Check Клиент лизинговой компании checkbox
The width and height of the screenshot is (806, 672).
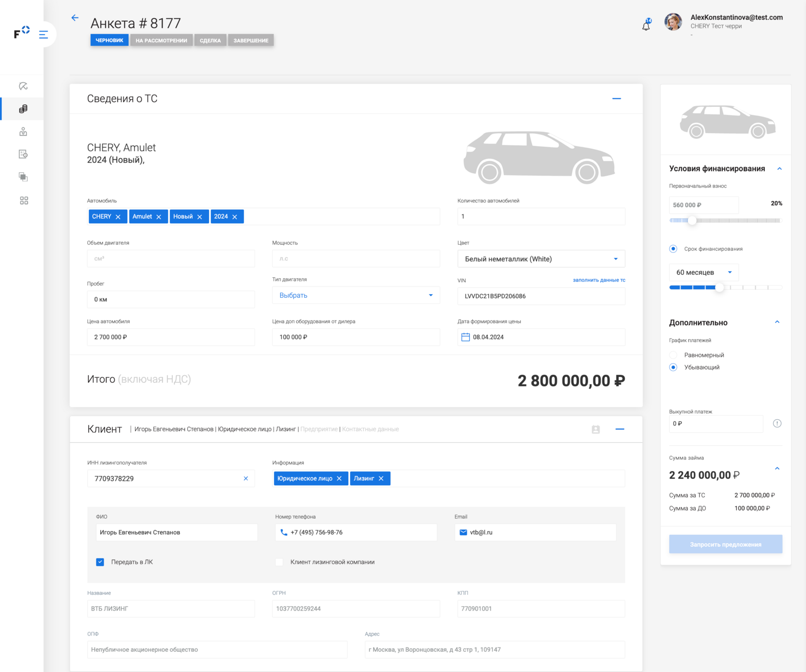coord(279,562)
